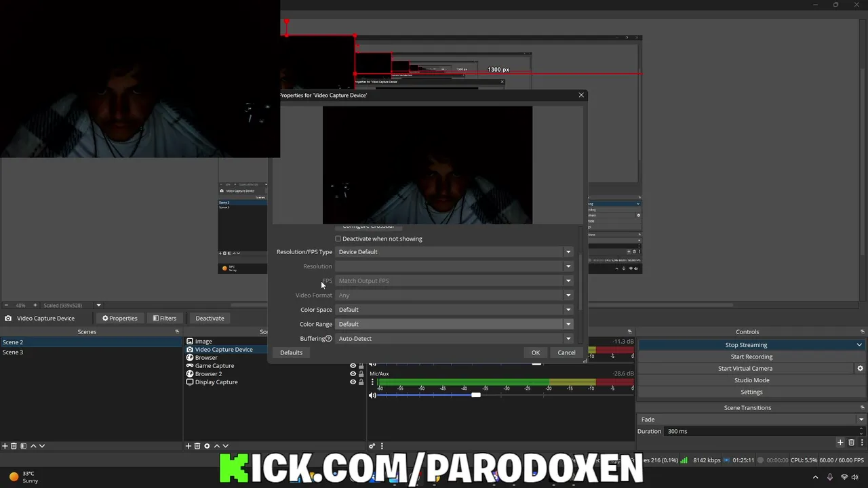Viewport: 868px width, 488px height.
Task: Toggle lock on Game Capture source
Action: 361,366
